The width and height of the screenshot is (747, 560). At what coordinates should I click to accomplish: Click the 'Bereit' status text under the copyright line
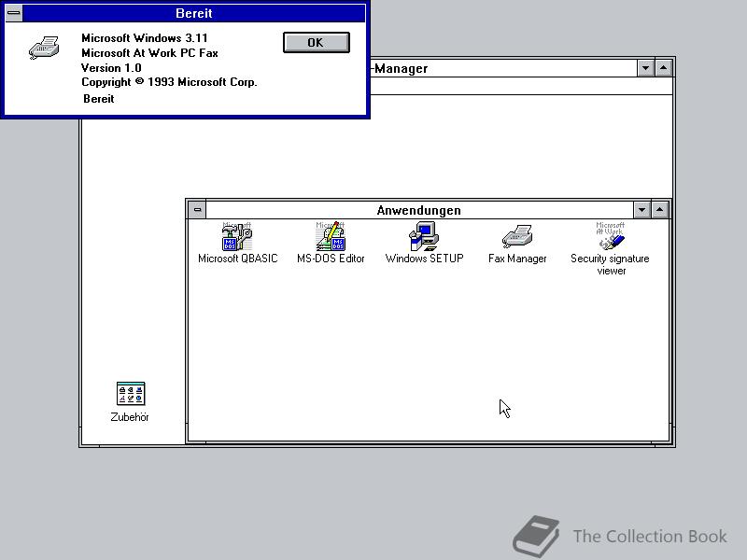pyautogui.click(x=99, y=99)
